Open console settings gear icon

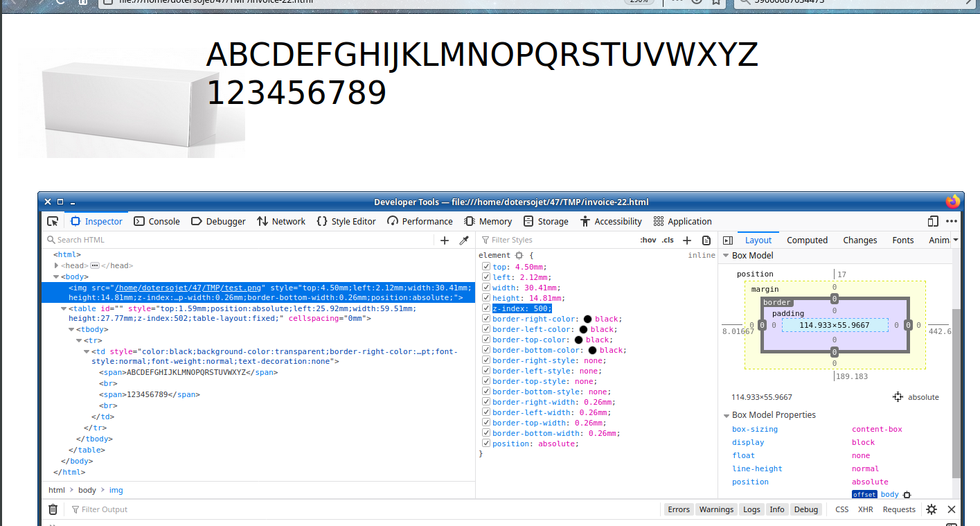pyautogui.click(x=932, y=509)
